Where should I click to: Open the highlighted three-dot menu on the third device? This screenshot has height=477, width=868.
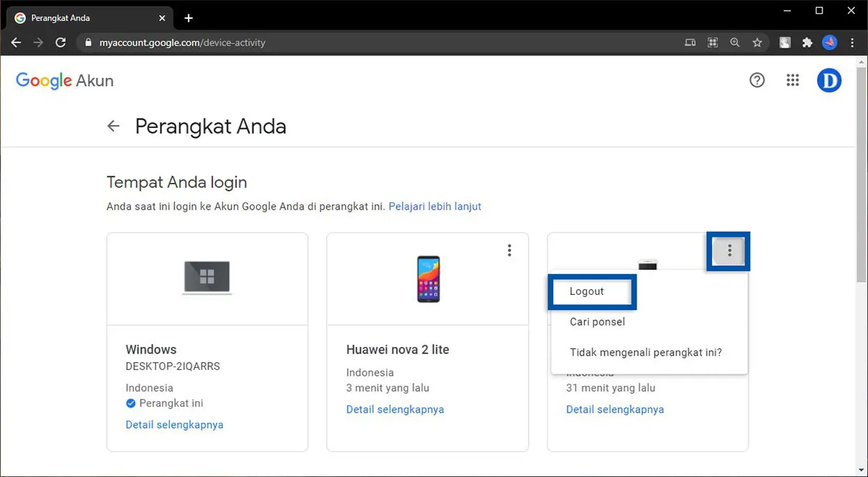tap(728, 251)
